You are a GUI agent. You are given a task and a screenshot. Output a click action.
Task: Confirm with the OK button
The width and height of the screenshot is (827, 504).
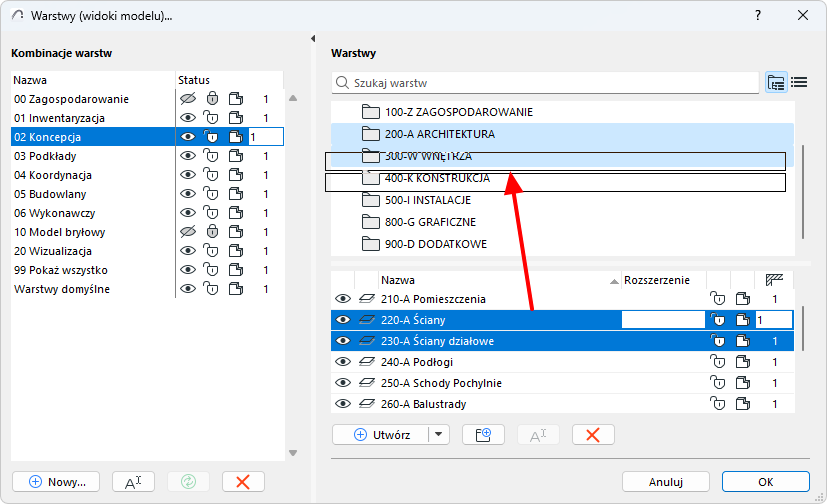pyautogui.click(x=766, y=482)
